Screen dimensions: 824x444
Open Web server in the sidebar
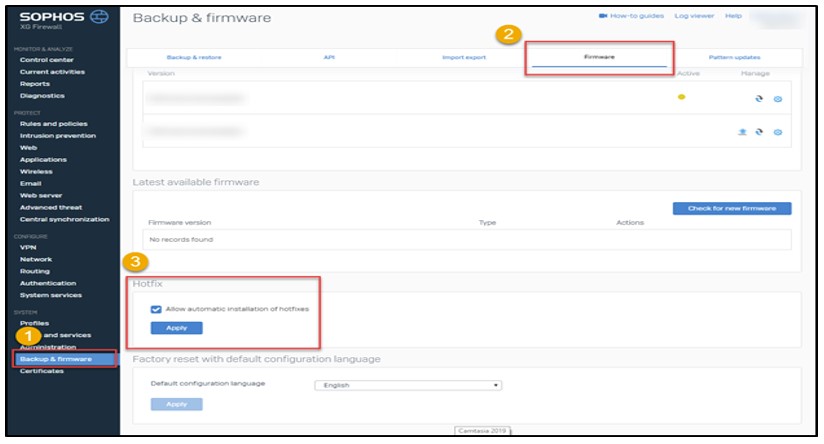click(40, 195)
